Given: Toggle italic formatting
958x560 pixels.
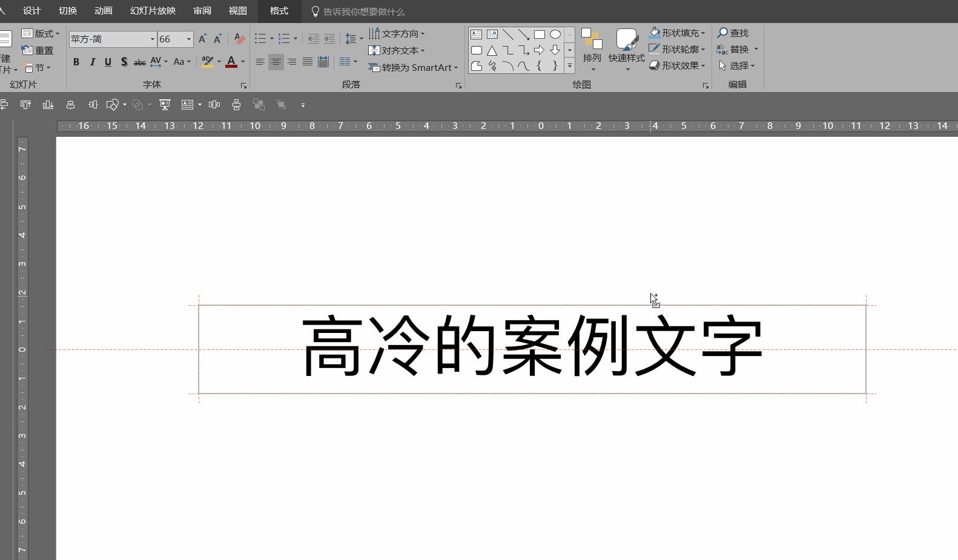Looking at the screenshot, I should (x=92, y=62).
